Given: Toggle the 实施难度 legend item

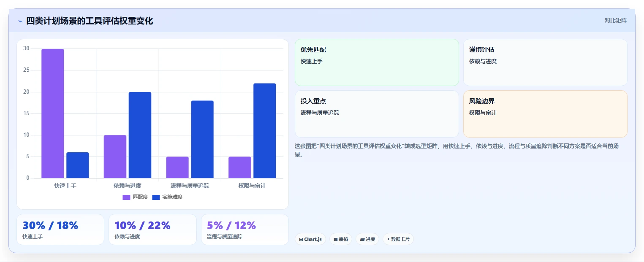Looking at the screenshot, I should (x=167, y=197).
